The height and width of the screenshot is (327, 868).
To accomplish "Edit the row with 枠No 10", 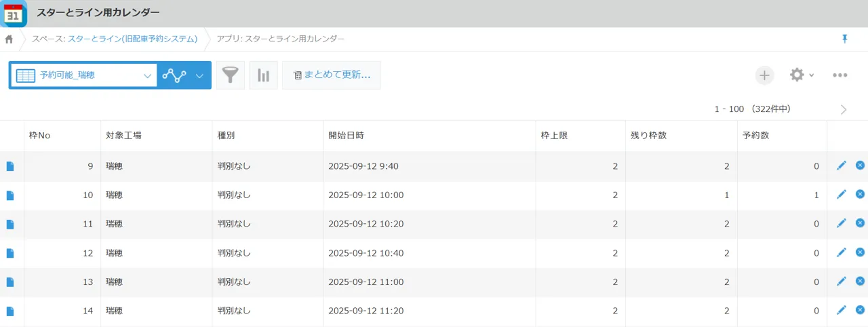I will click(x=842, y=195).
